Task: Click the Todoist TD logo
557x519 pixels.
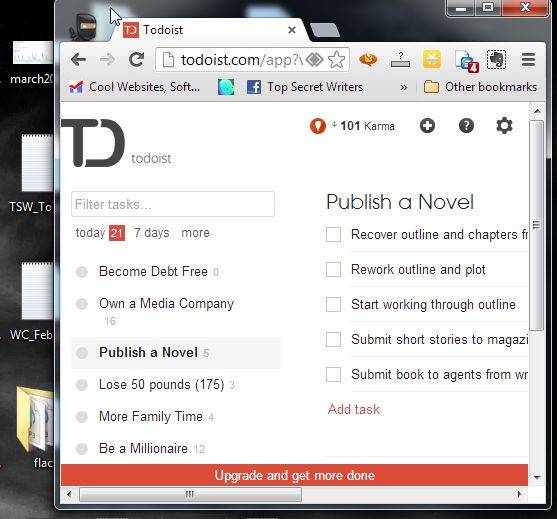Action: 93,143
